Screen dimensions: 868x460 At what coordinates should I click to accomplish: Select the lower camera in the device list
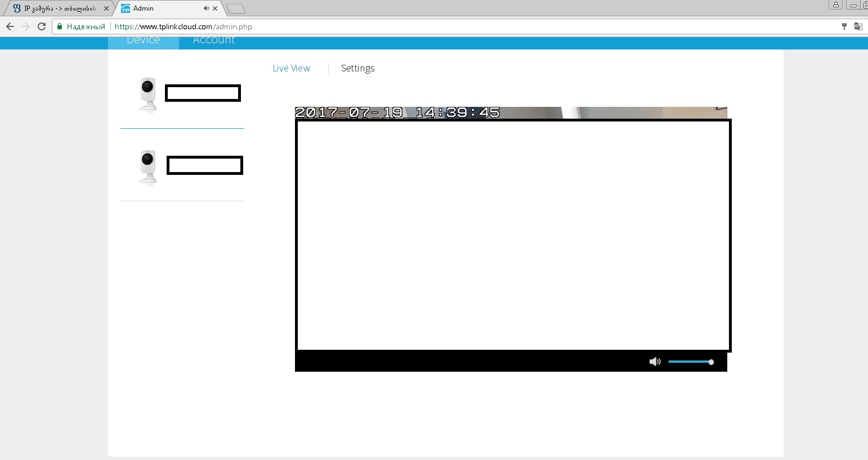pyautogui.click(x=182, y=165)
